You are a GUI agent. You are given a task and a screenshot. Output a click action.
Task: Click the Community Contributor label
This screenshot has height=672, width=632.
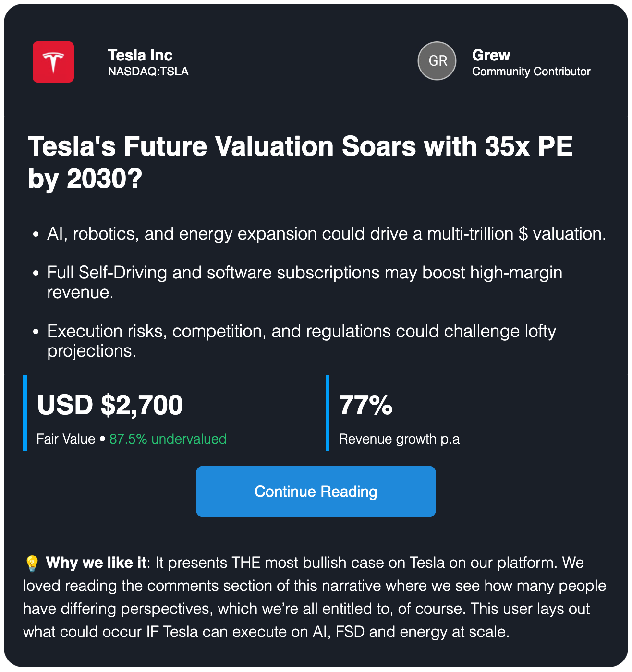pyautogui.click(x=531, y=72)
